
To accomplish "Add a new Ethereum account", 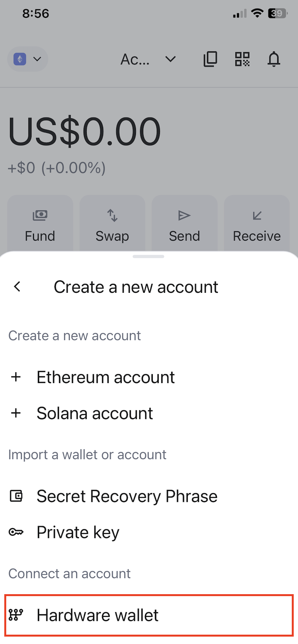I will coord(105,377).
